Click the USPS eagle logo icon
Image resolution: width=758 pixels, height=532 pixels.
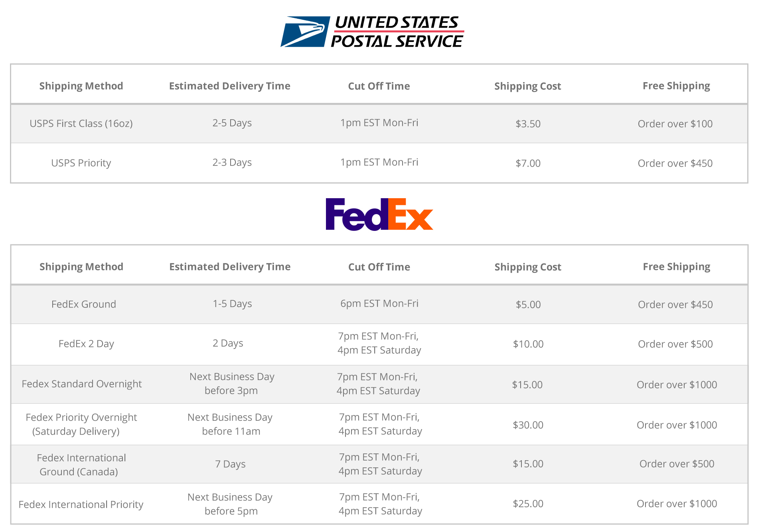[x=305, y=32]
